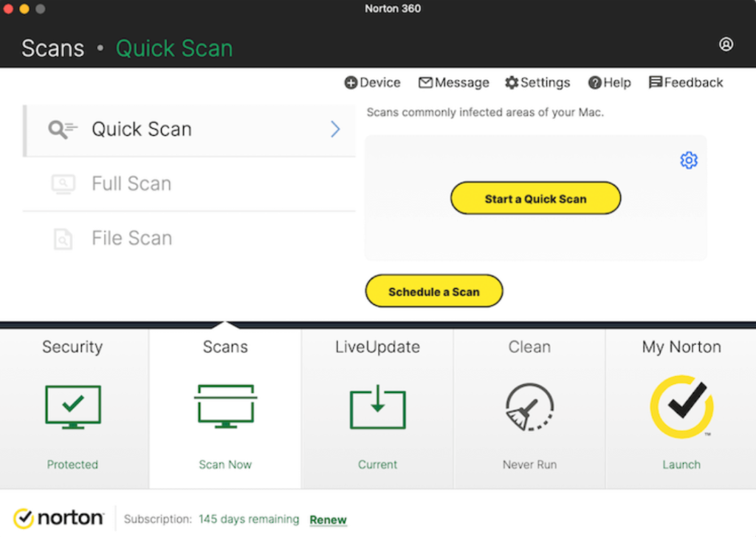Select the File Scan option

190,239
